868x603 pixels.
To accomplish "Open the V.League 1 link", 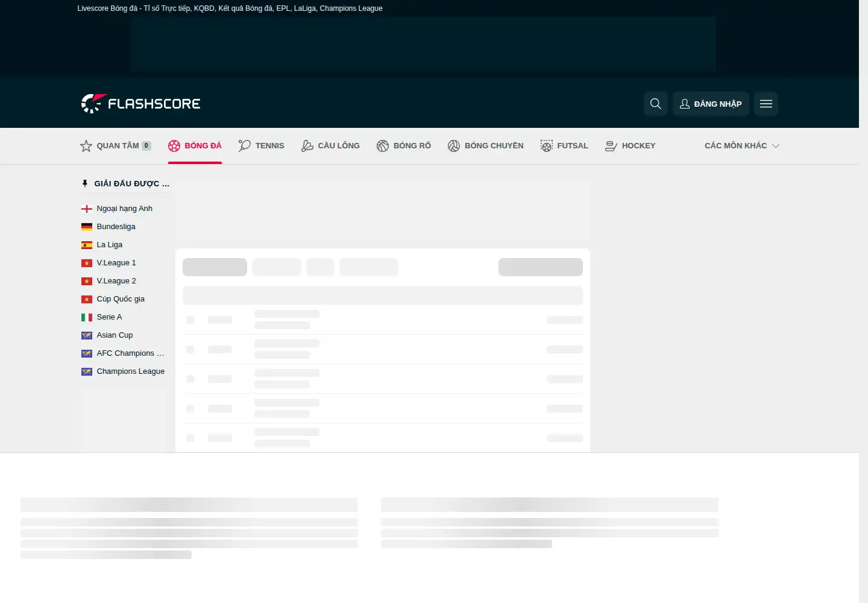I will [116, 263].
